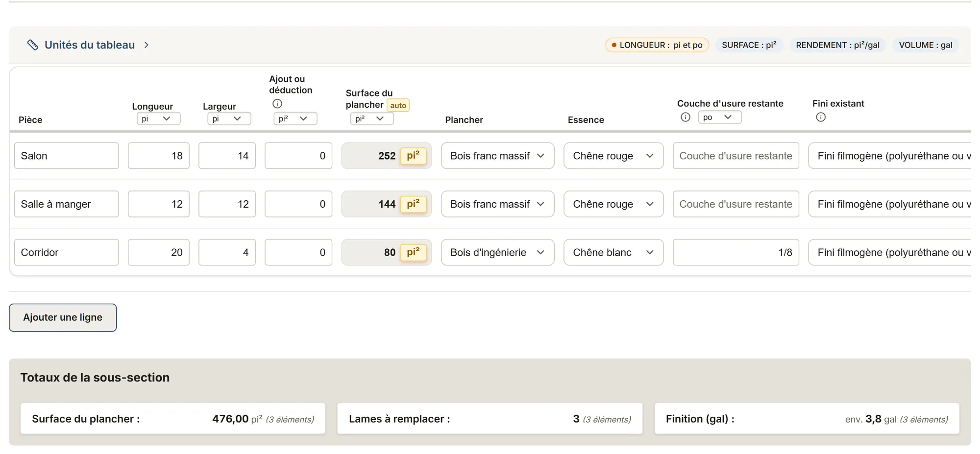This screenshot has width=980, height=454.
Task: Open the Couche d'usure restante unit dropdown
Action: tap(720, 117)
